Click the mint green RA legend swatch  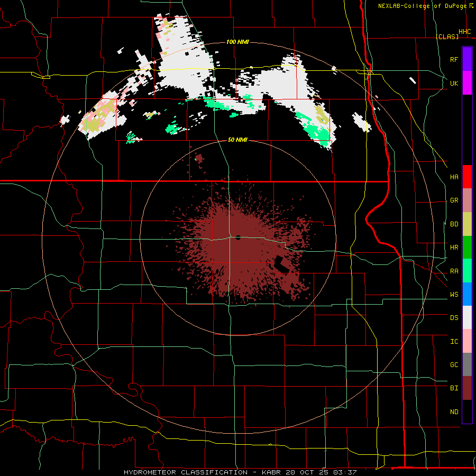point(467,271)
